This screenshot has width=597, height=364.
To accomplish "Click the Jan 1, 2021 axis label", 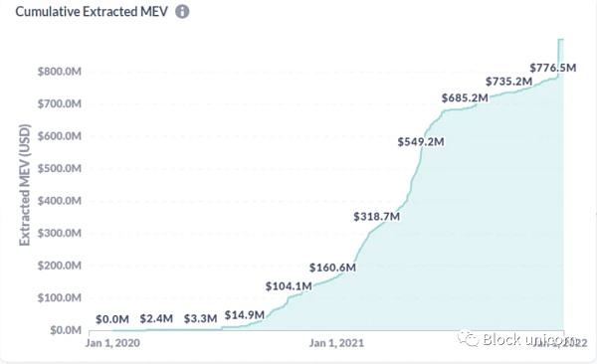I will pyautogui.click(x=336, y=343).
